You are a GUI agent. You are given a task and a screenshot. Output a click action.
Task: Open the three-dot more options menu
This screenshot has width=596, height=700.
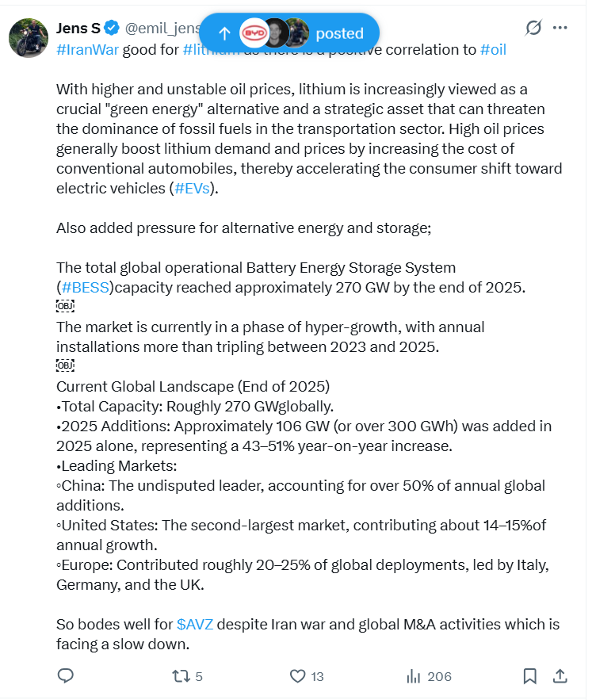coord(560,28)
